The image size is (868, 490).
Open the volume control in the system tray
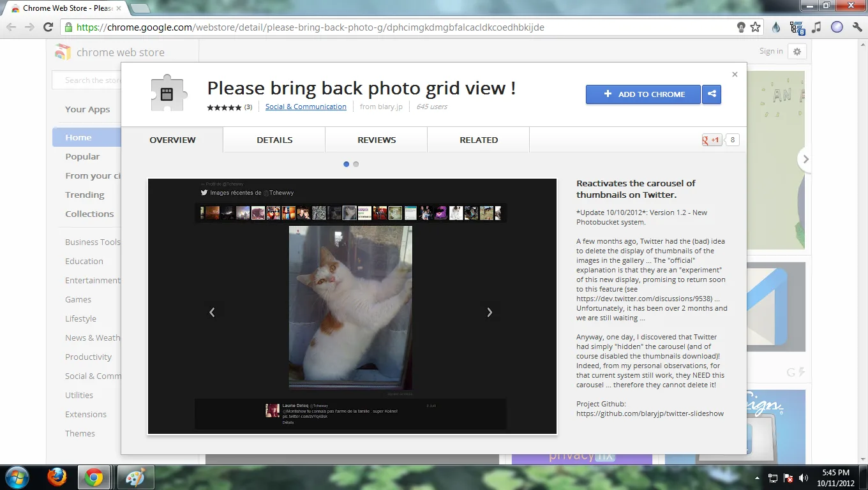coord(804,477)
